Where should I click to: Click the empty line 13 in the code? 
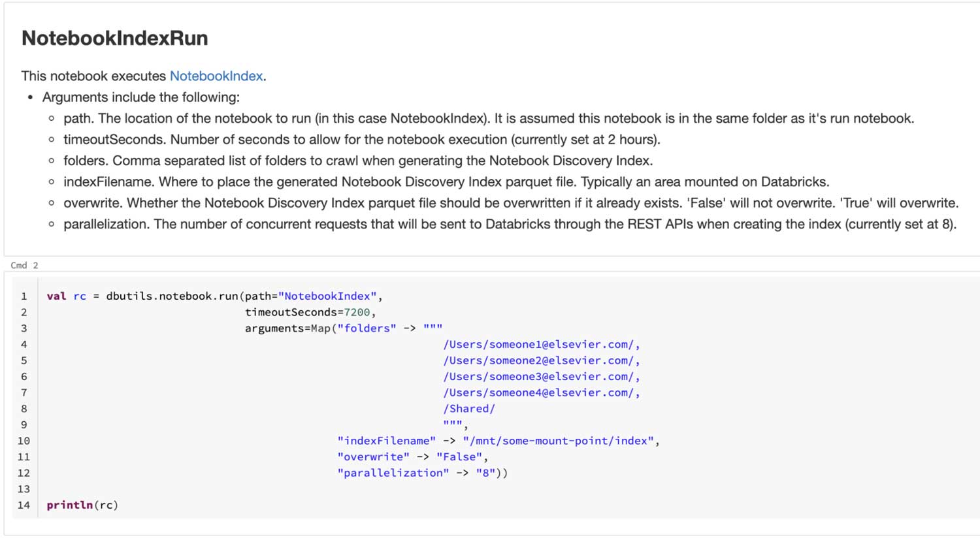tap(261, 489)
